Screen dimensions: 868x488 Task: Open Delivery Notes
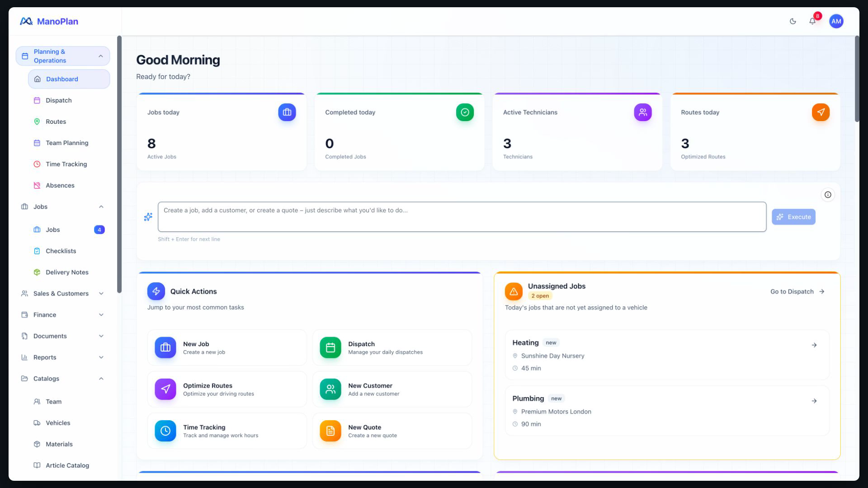[69, 272]
